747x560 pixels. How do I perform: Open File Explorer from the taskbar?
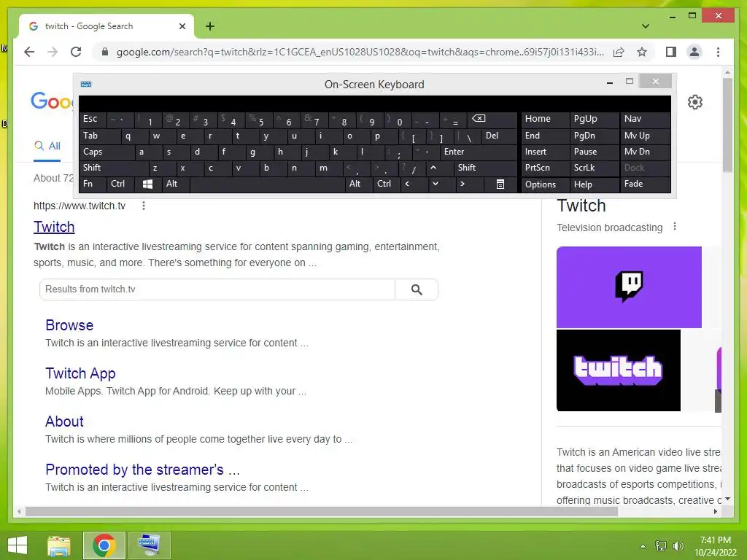click(58, 545)
